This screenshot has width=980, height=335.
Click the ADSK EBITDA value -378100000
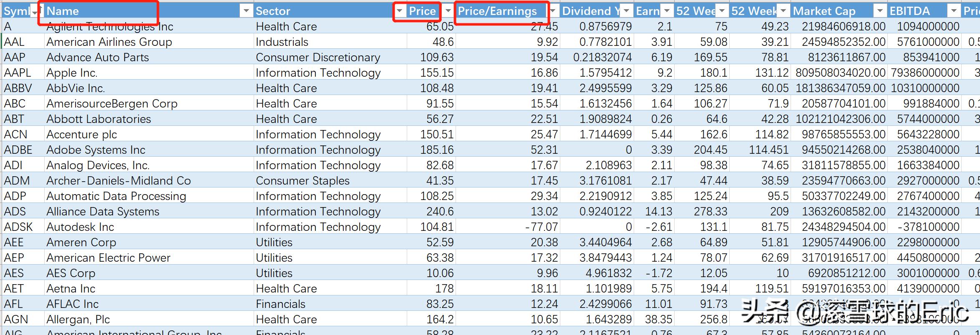tap(928, 227)
